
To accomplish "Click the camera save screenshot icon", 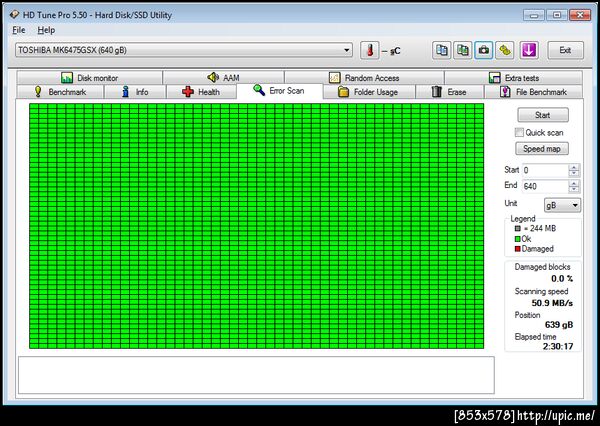I will click(484, 51).
